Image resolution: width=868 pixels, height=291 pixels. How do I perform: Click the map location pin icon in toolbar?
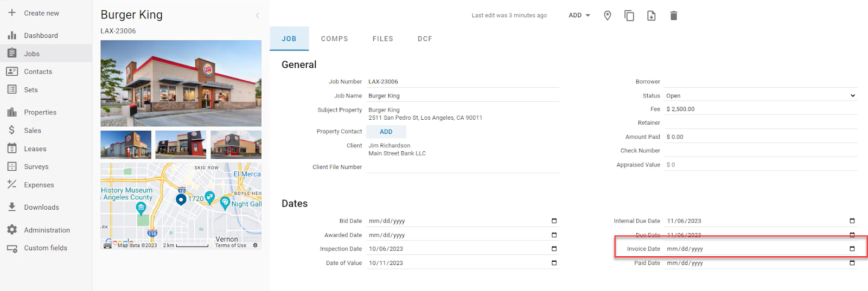[x=607, y=16]
